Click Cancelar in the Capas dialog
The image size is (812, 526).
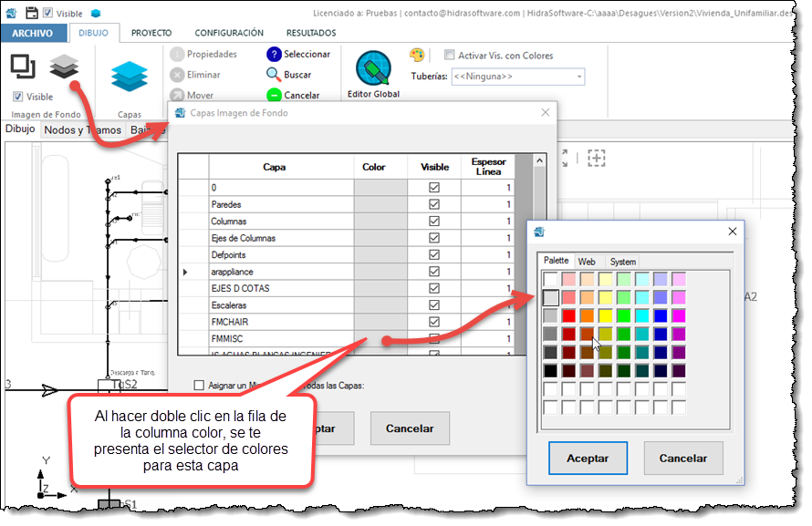click(411, 428)
